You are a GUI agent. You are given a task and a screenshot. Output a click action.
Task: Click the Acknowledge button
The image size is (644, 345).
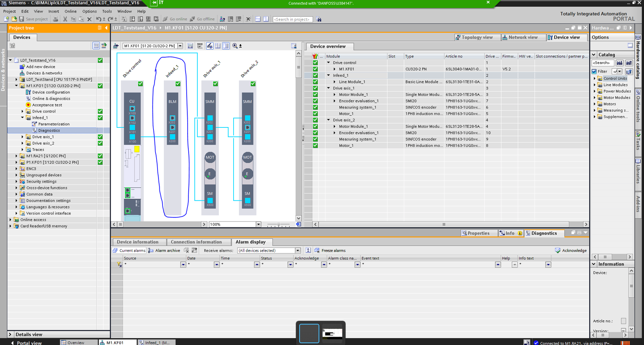(571, 251)
